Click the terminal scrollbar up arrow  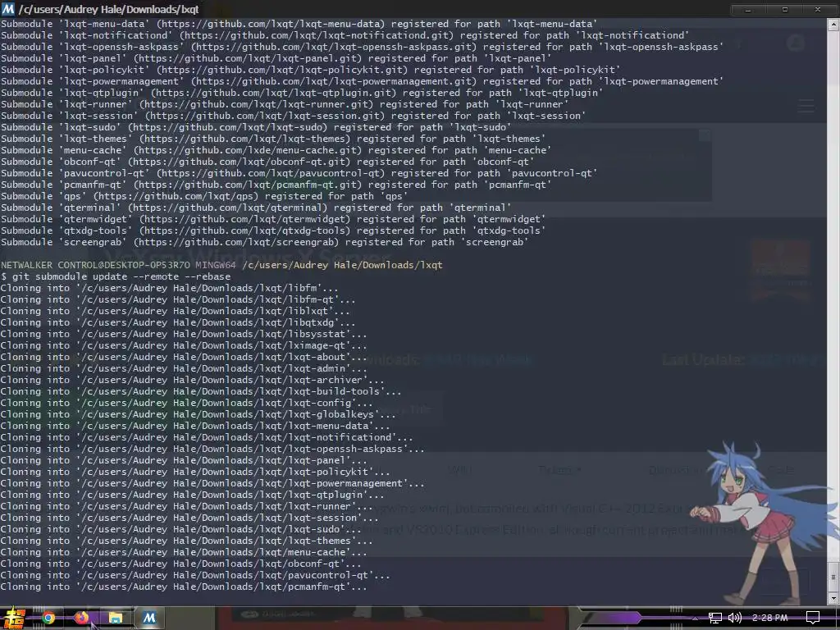(833, 24)
